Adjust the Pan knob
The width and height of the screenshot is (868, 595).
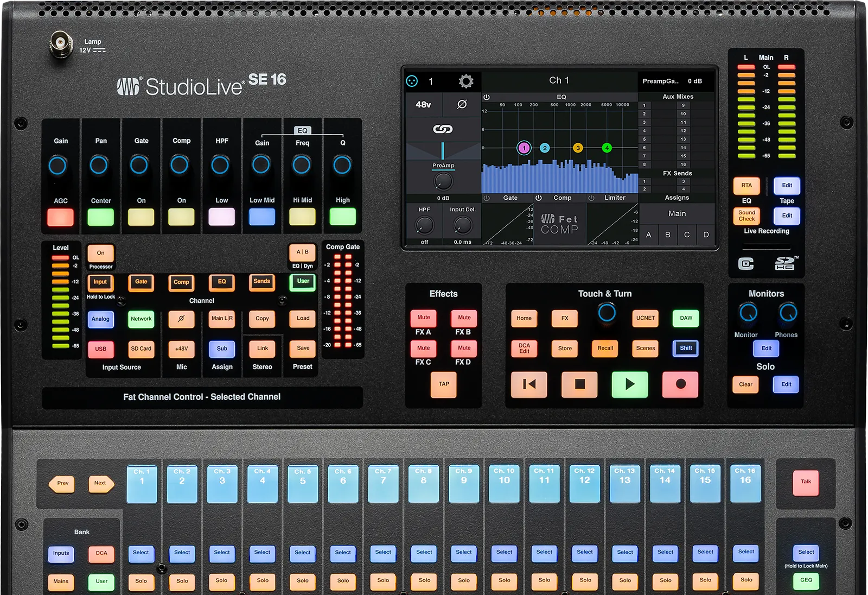pyautogui.click(x=99, y=165)
